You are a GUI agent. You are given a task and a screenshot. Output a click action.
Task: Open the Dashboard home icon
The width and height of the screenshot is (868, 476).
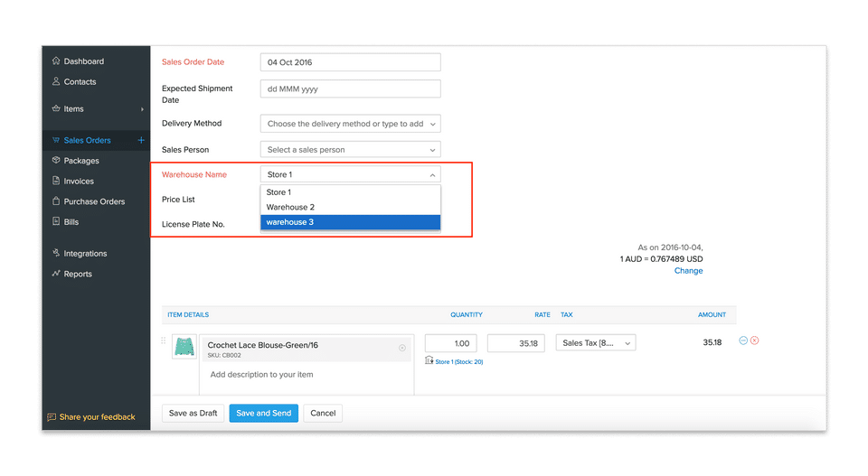point(56,61)
